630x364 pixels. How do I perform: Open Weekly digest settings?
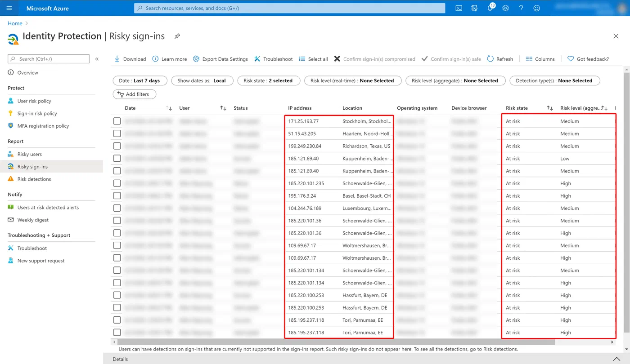click(x=33, y=220)
